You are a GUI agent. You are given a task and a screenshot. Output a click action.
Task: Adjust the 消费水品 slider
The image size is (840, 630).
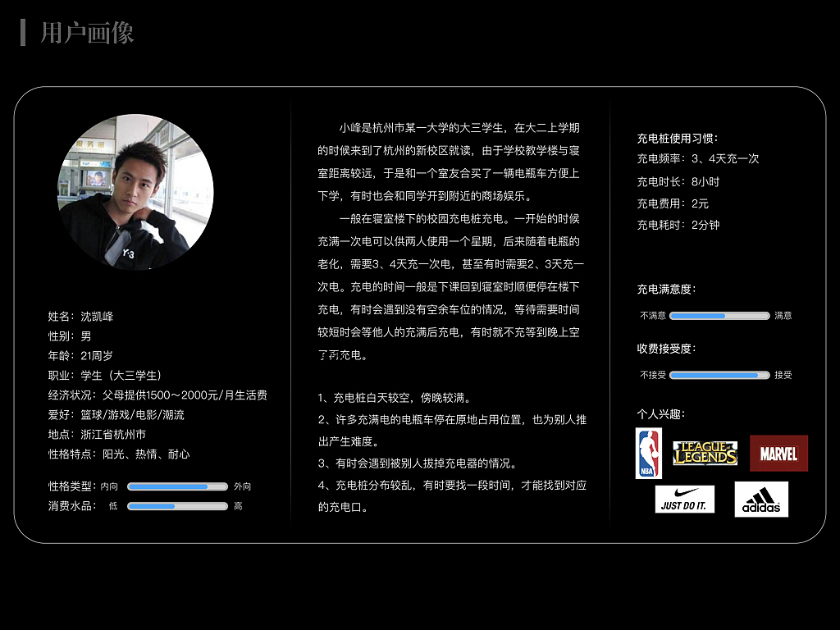(x=177, y=506)
